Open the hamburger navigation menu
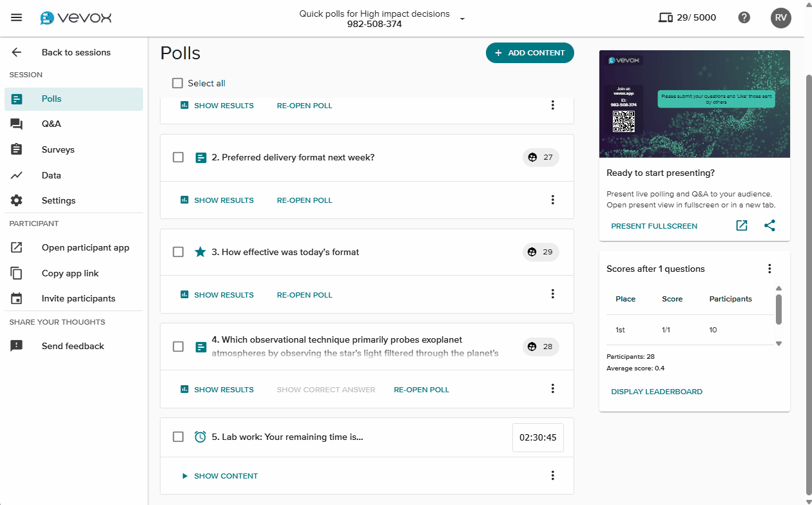The image size is (812, 505). 17,17
